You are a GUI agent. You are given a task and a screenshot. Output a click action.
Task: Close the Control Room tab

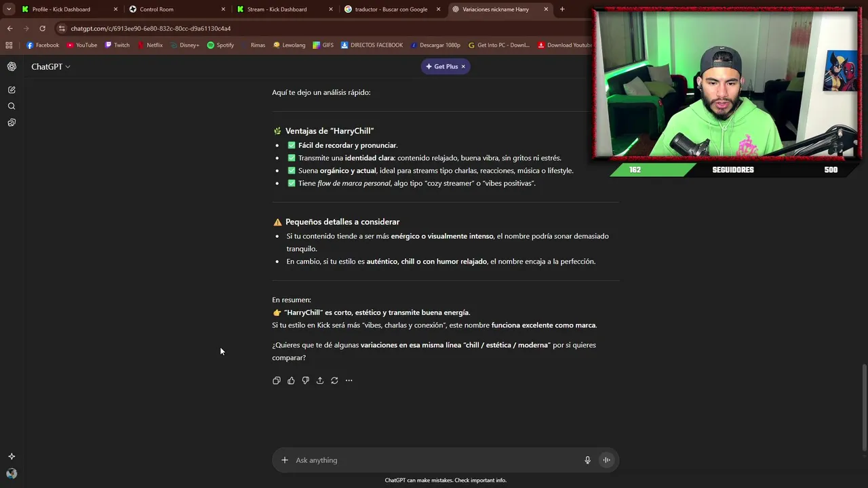coord(223,9)
